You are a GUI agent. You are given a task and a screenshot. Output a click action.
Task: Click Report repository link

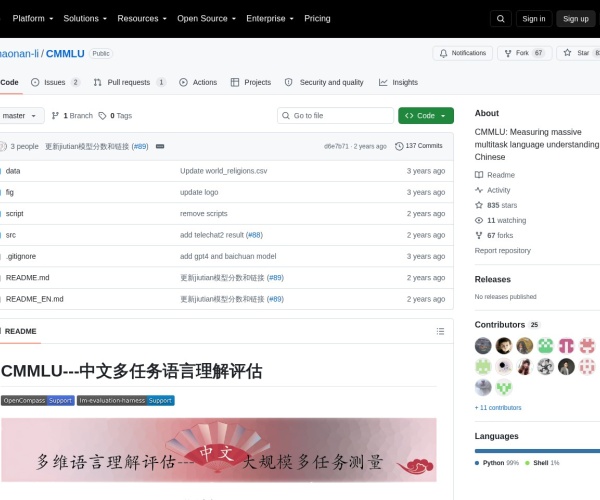502,251
